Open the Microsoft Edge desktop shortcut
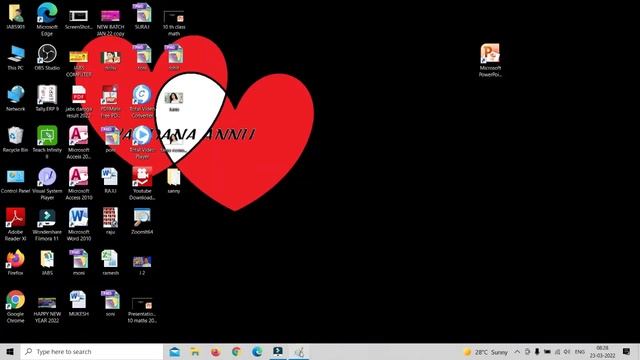This screenshot has width=640, height=360. point(47,18)
